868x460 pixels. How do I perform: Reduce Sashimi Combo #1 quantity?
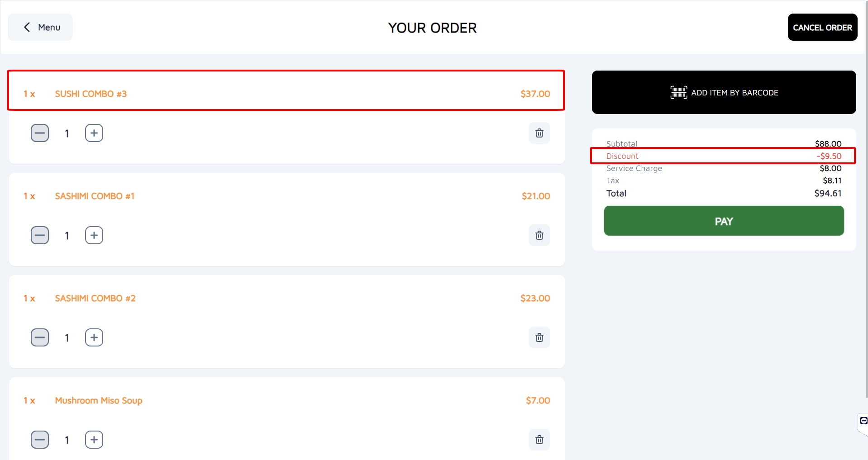point(40,235)
